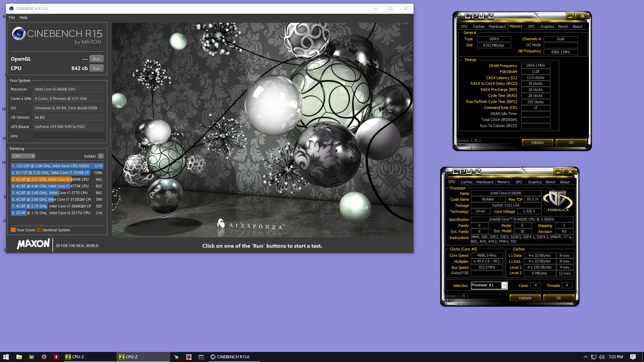Screen dimensions: 644x362
Task: Close the lower CPU-Z window
Action: click(x=570, y=172)
